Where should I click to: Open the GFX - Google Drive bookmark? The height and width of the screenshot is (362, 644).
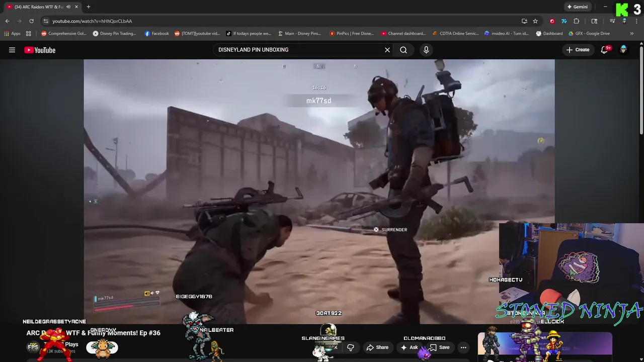click(589, 34)
